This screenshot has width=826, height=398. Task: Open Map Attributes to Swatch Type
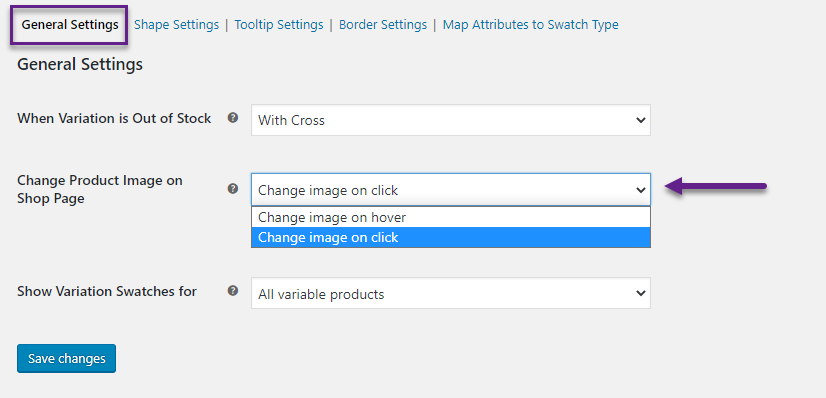(x=530, y=25)
